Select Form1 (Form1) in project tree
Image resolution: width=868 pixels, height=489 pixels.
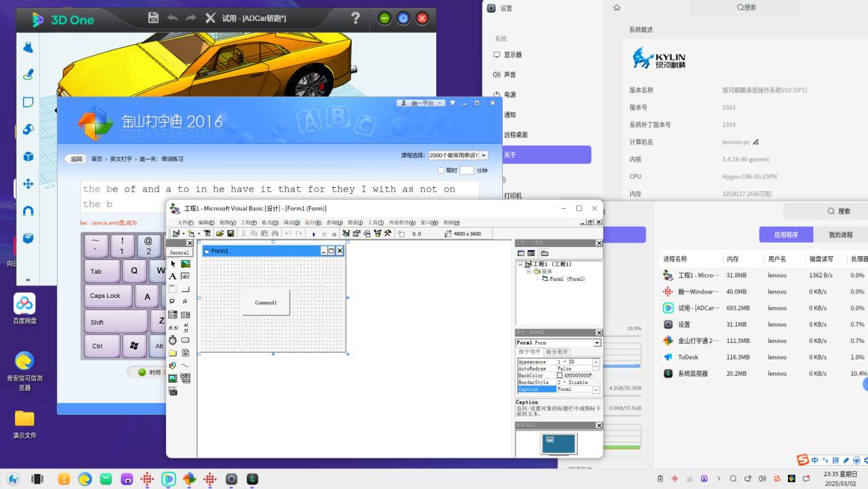pos(563,279)
